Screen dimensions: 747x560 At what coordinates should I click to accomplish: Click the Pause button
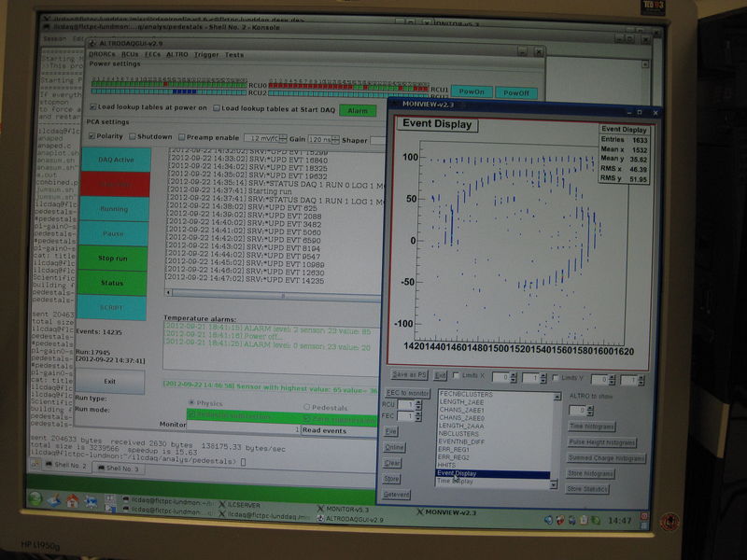coord(113,234)
